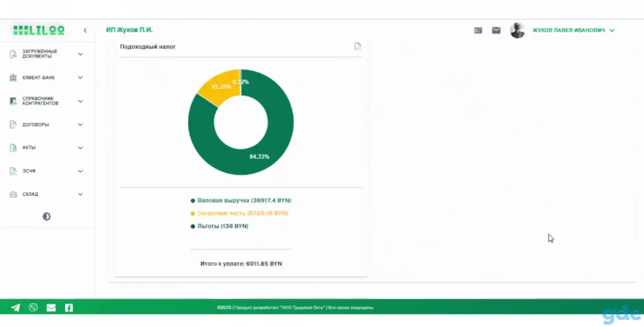Click the ООО Трудовая Сеть copyright footer text
The height and width of the screenshot is (327, 644).
click(x=295, y=307)
